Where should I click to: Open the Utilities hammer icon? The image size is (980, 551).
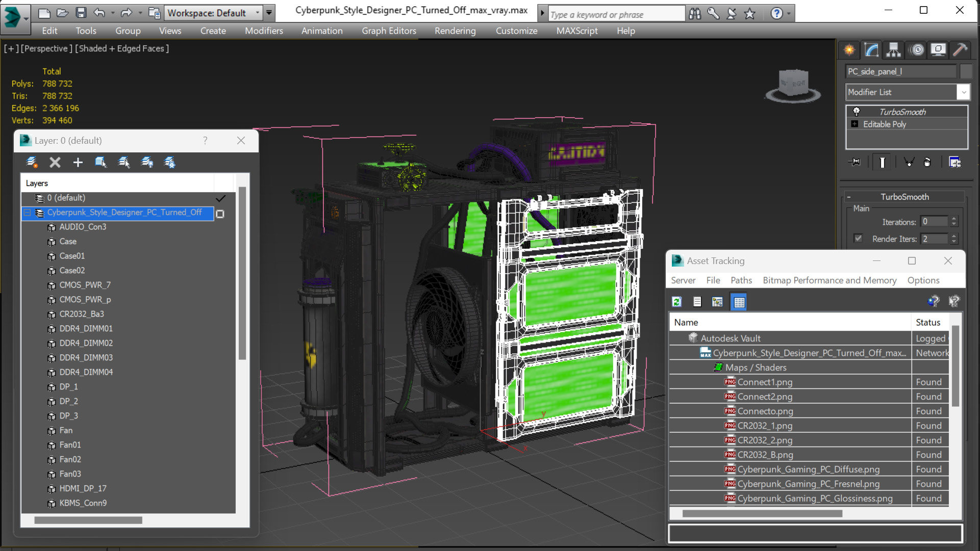[x=960, y=50]
